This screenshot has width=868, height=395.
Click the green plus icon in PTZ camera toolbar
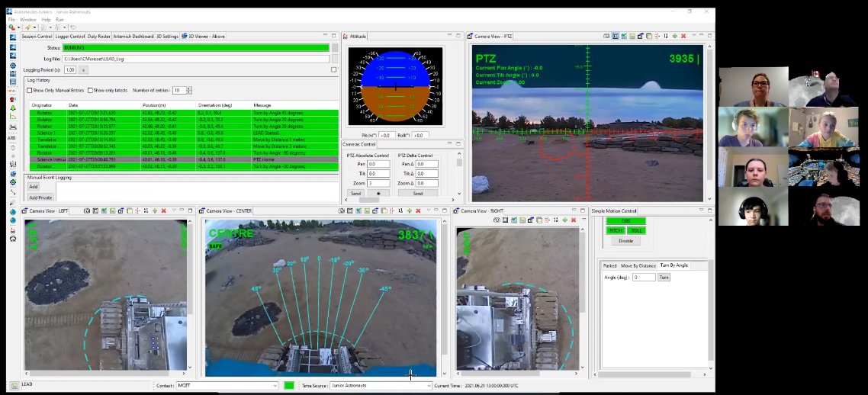click(674, 36)
